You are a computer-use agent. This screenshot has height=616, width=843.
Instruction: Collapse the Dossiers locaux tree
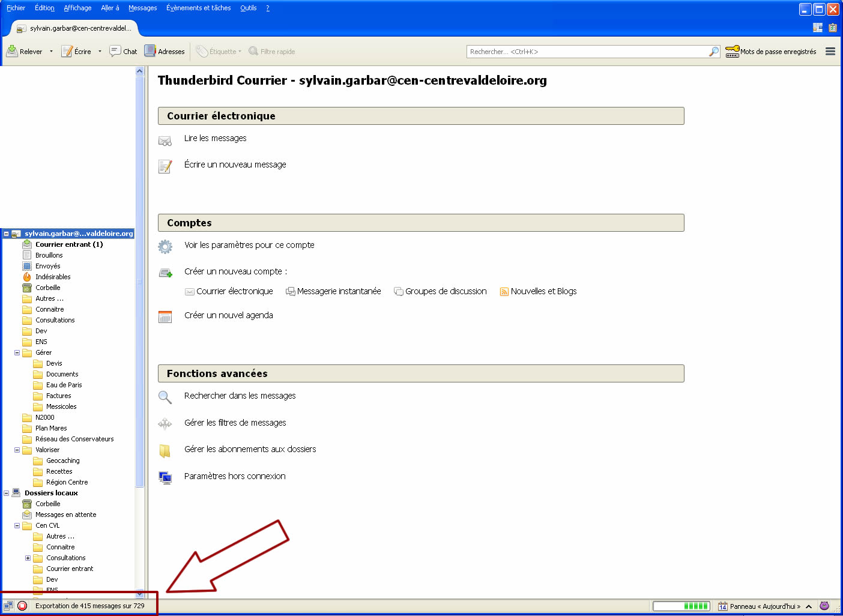(7, 494)
